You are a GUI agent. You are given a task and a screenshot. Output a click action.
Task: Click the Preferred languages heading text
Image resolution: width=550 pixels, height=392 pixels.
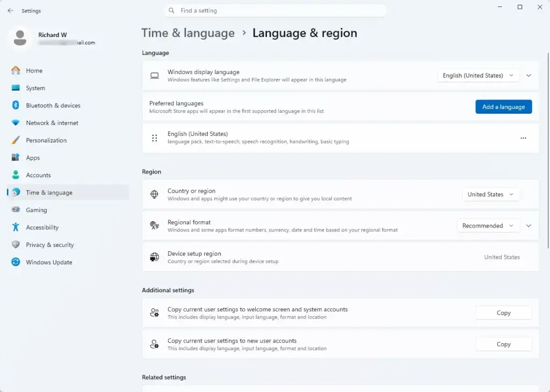176,104
